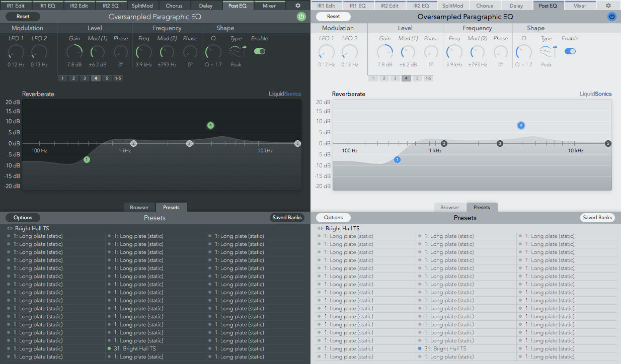Select green EQ node 4 on dark graph
The height and width of the screenshot is (364, 621).
pos(210,125)
